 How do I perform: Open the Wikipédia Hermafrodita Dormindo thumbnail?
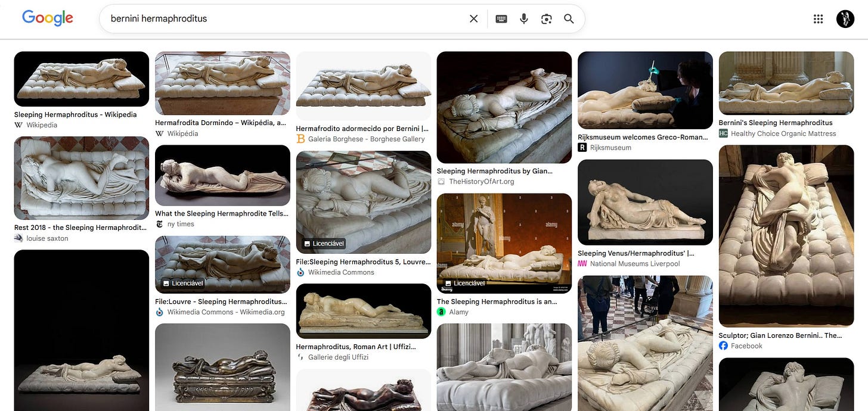[x=222, y=83]
